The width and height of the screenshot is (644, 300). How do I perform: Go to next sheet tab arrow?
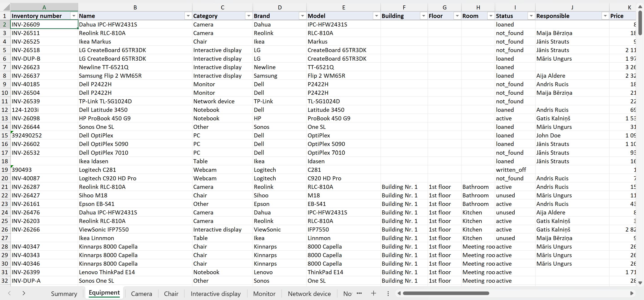pyautogui.click(x=24, y=293)
